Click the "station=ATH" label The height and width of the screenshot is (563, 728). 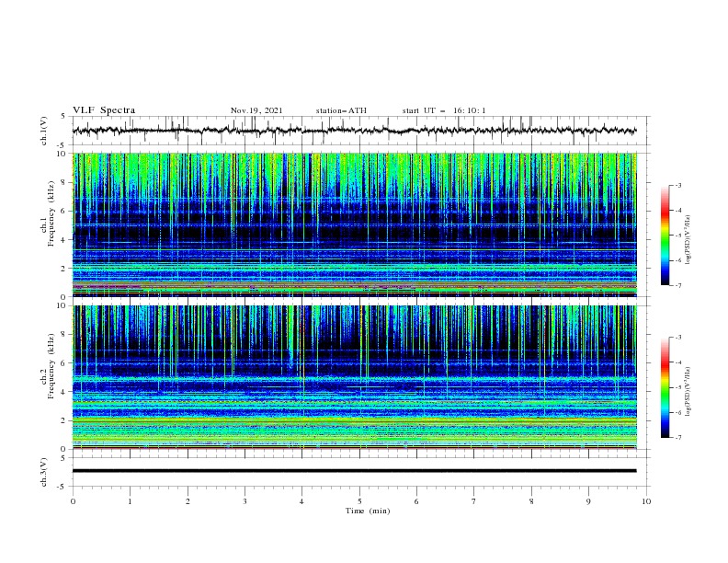pyautogui.click(x=341, y=110)
